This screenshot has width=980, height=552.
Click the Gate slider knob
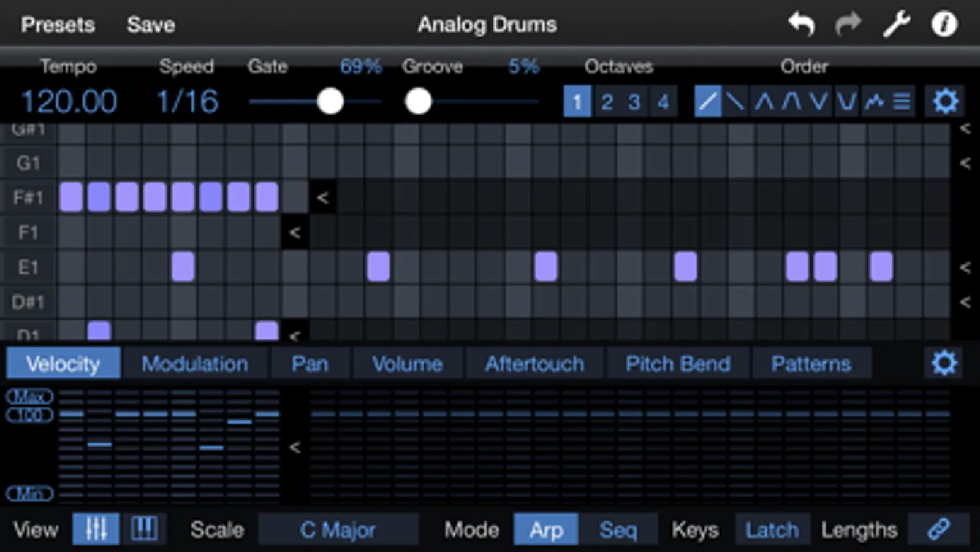330,101
